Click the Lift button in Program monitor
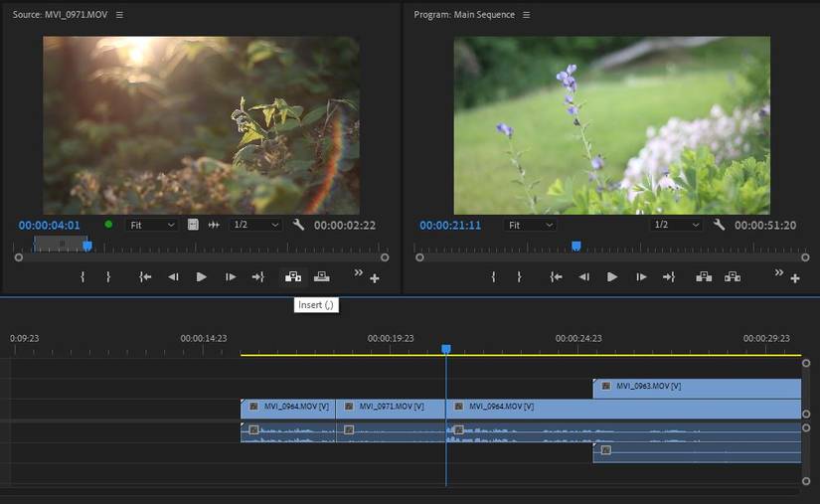 [x=704, y=276]
